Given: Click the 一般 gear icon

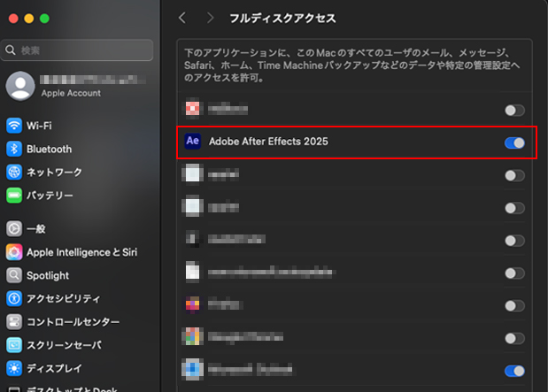Looking at the screenshot, I should click(x=14, y=228).
